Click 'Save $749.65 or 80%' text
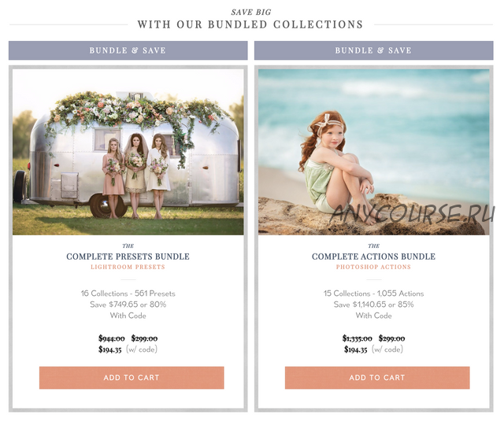The height and width of the screenshot is (421, 504). pyautogui.click(x=128, y=305)
